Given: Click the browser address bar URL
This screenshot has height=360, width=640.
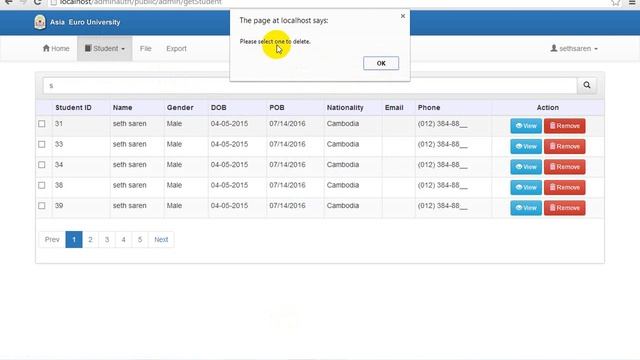Looking at the screenshot, I should [140, 2].
